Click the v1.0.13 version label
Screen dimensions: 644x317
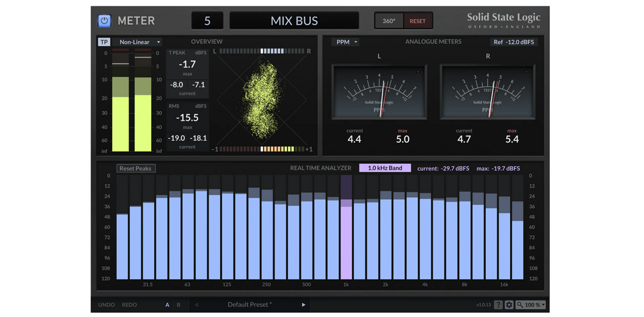click(x=483, y=305)
